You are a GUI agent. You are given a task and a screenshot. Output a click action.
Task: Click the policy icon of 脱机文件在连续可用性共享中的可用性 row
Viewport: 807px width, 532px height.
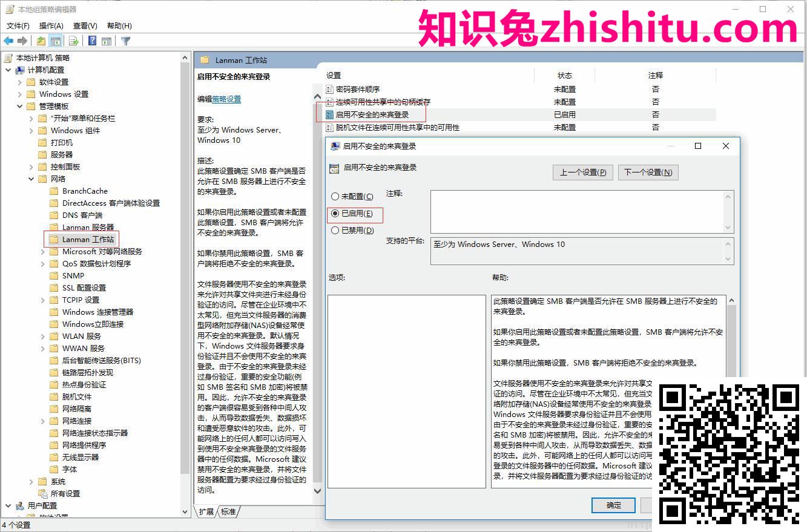coord(330,127)
